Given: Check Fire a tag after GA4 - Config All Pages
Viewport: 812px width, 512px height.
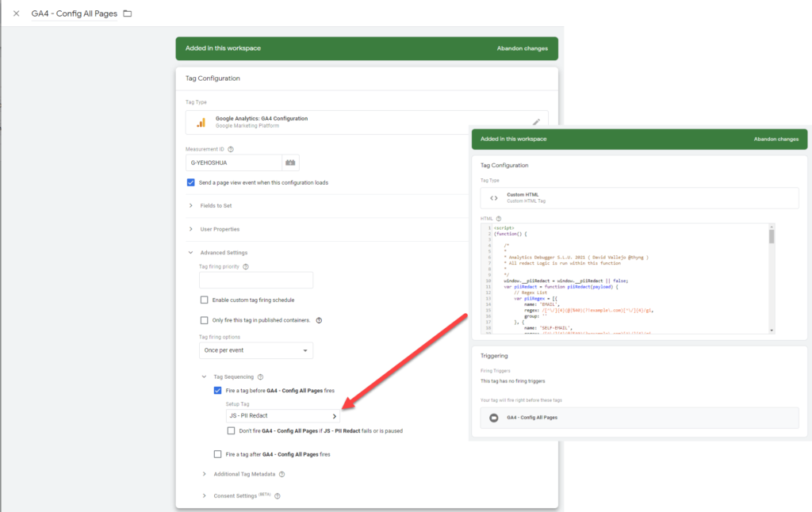Looking at the screenshot, I should 217,454.
